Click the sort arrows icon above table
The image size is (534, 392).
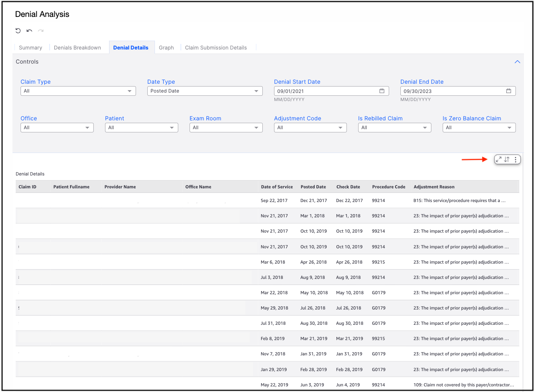point(507,159)
